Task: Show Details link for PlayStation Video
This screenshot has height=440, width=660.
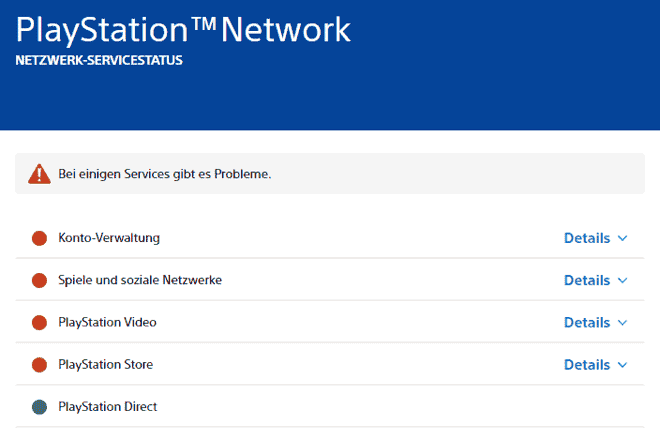Action: pos(586,322)
